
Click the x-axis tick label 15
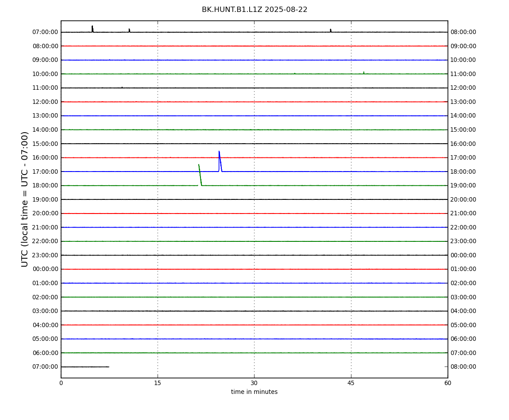[158, 383]
